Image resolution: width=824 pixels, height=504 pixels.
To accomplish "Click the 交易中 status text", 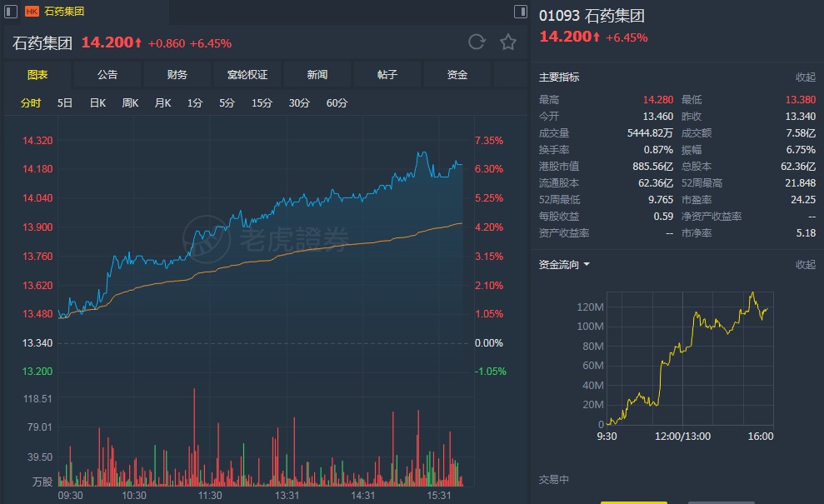I will (x=553, y=479).
